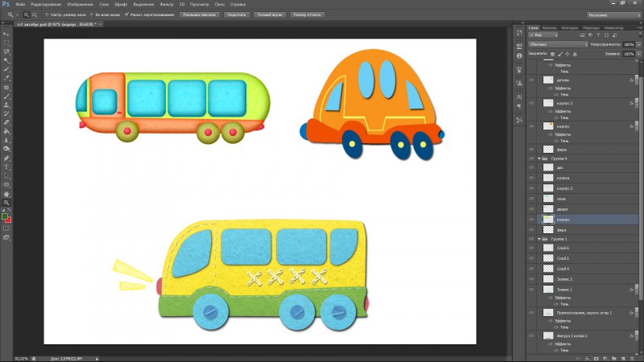This screenshot has width=644, height=362.
Task: Open the blending mode 'Обычные' dropdown
Action: tap(557, 44)
